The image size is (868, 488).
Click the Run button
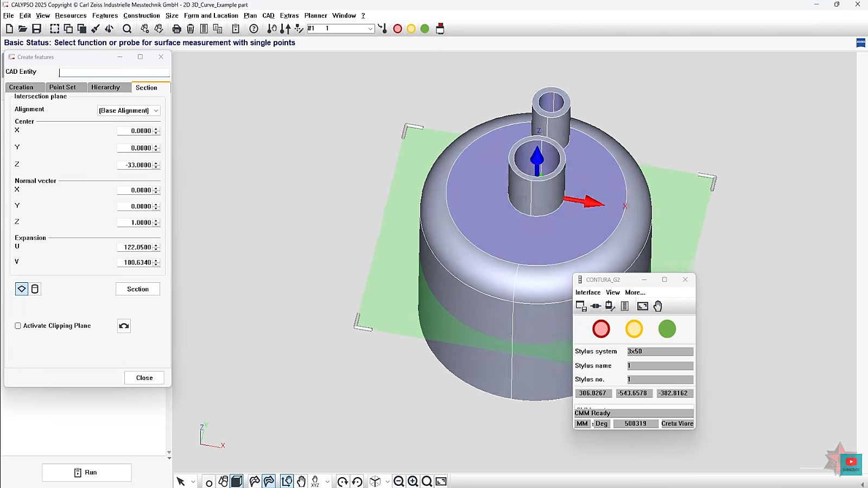click(87, 472)
